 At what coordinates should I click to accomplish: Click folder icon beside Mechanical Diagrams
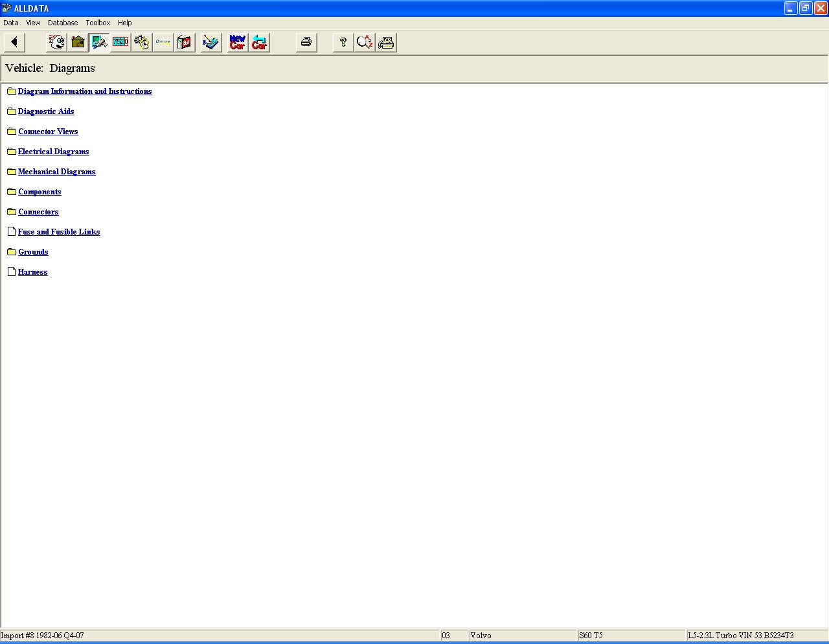[x=12, y=172]
